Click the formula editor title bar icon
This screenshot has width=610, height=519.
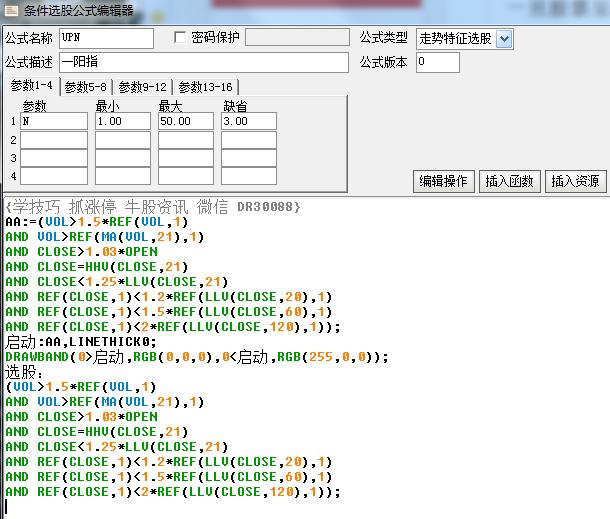pos(11,10)
